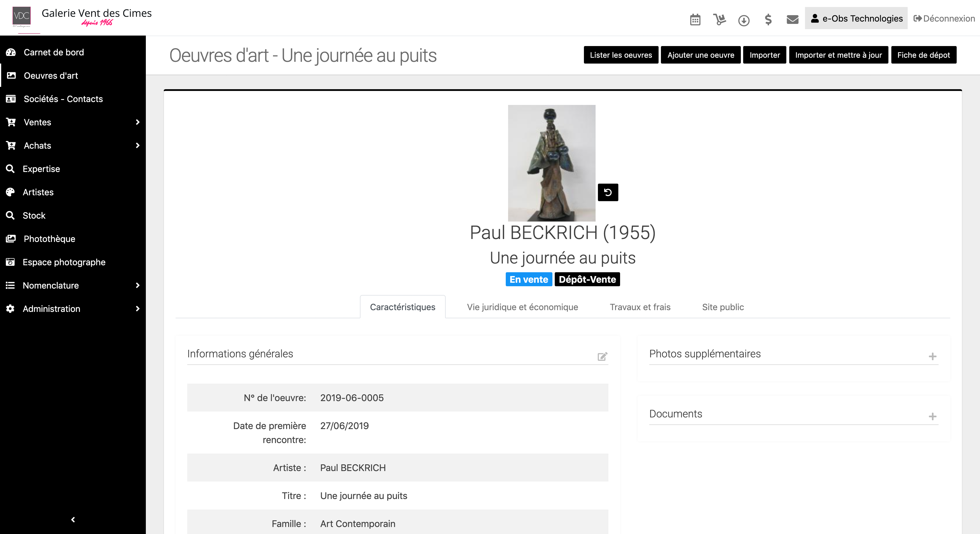
Task: Click Galerie Vent des Cimes title
Action: point(97,13)
